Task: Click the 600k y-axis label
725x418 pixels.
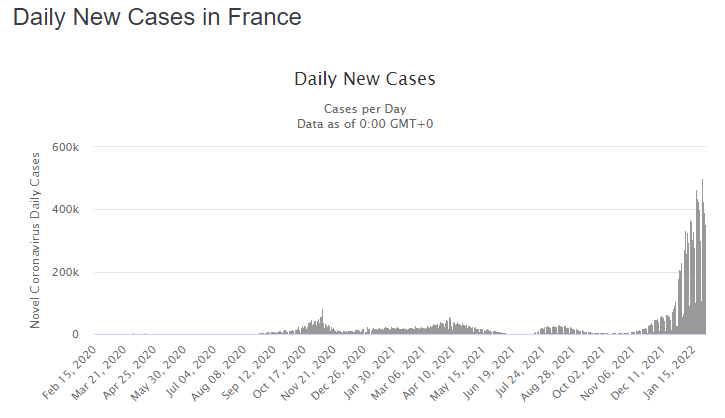Action: [x=66, y=147]
